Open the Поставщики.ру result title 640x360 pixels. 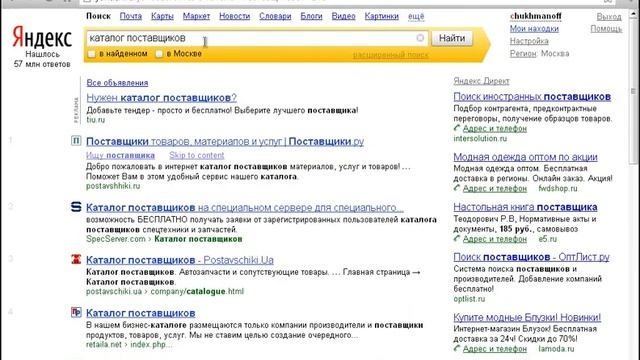(225, 142)
